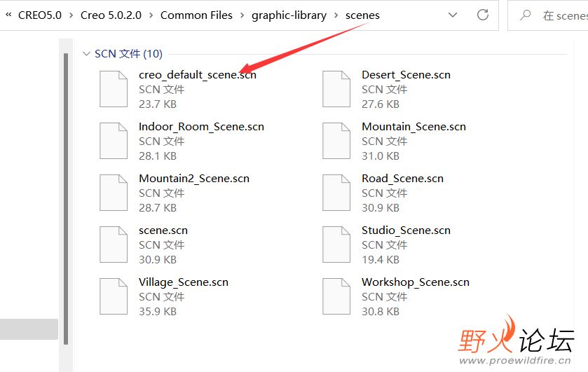Click the search magnifier icon
Image resolution: width=588 pixels, height=372 pixels.
tap(526, 15)
